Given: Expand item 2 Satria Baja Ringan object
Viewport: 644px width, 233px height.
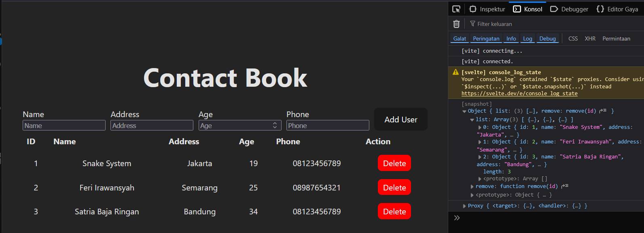Looking at the screenshot, I should (x=480, y=157).
